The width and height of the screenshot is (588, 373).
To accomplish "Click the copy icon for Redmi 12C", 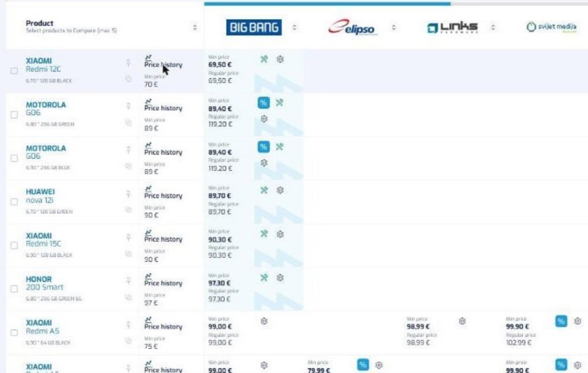I will pyautogui.click(x=128, y=79).
